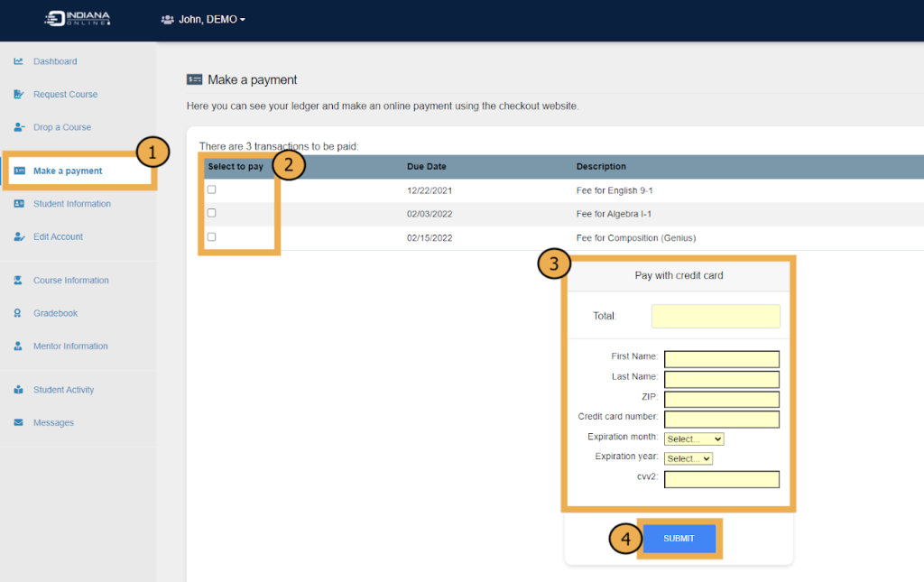Click the Request Course icon
This screenshot has height=582, width=924.
[19, 94]
